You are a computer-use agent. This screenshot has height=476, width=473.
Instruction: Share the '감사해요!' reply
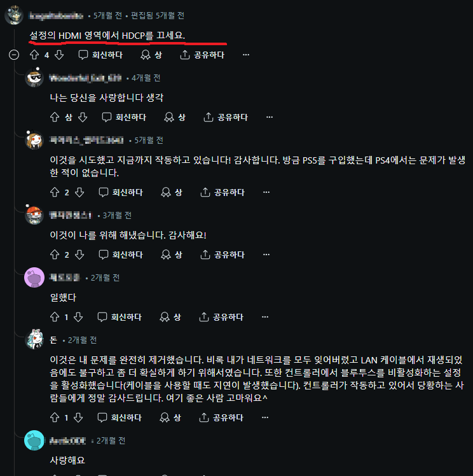[x=223, y=255]
